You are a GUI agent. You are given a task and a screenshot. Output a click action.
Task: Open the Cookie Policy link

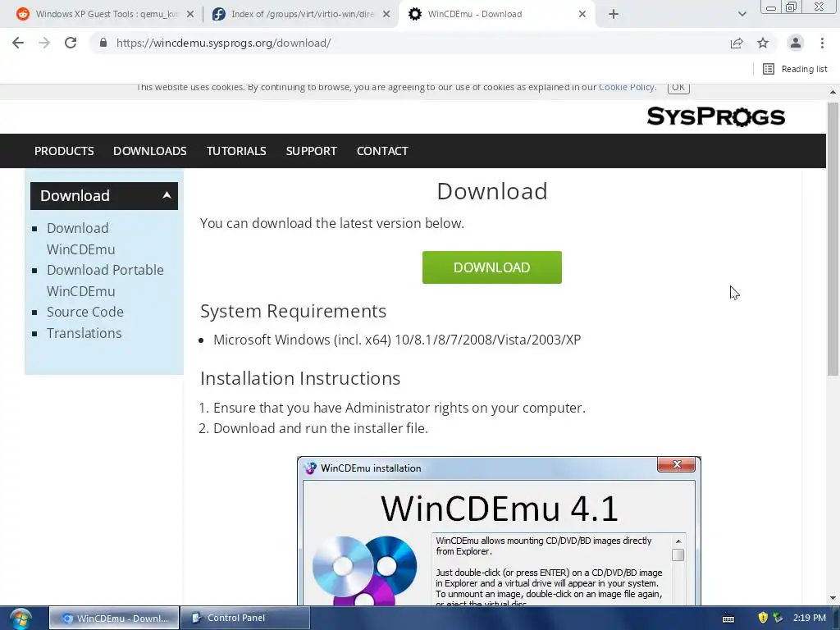[x=626, y=87]
